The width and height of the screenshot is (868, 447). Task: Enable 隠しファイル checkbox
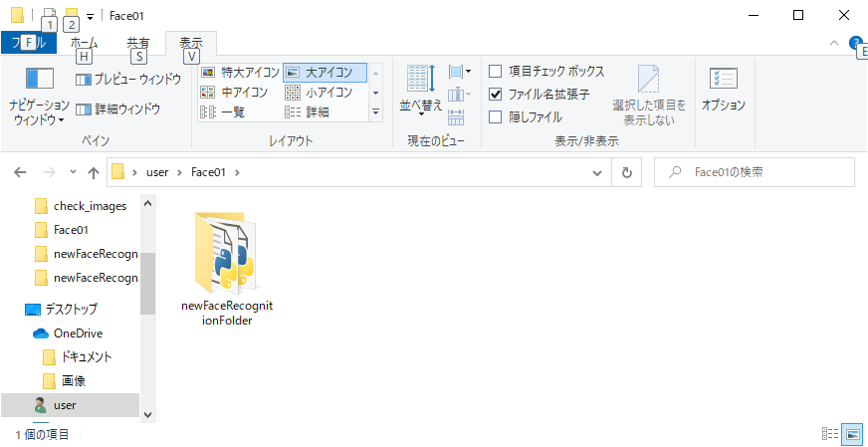tap(496, 117)
